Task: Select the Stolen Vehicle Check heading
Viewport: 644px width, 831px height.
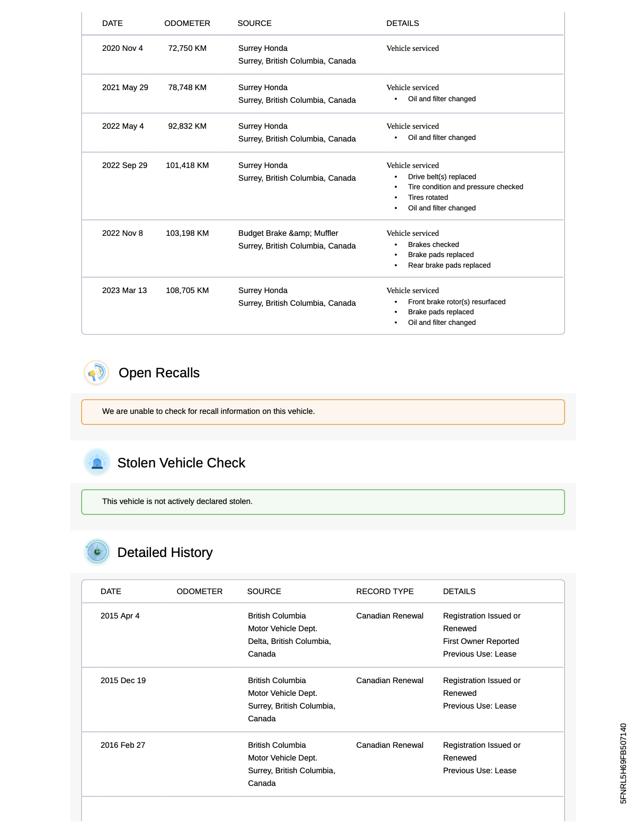Action: coord(181,463)
